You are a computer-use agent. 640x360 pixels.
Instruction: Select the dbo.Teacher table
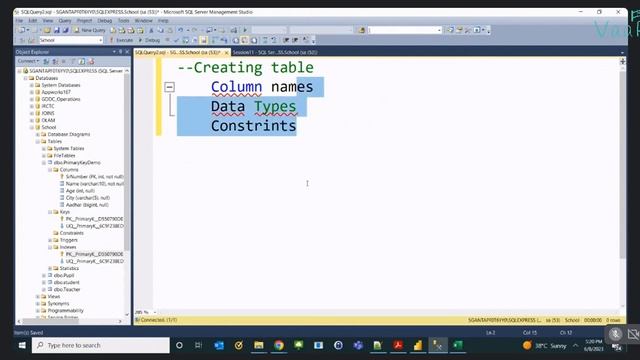click(x=67, y=289)
